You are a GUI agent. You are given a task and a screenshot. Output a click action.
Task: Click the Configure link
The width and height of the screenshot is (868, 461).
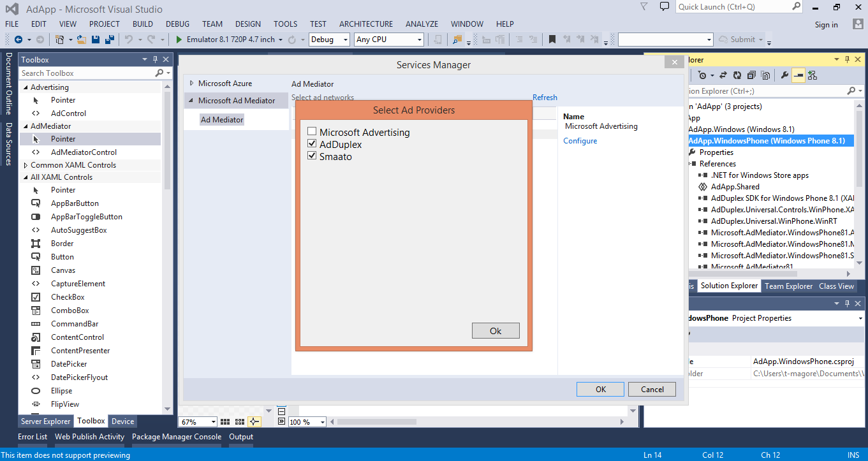tap(580, 141)
